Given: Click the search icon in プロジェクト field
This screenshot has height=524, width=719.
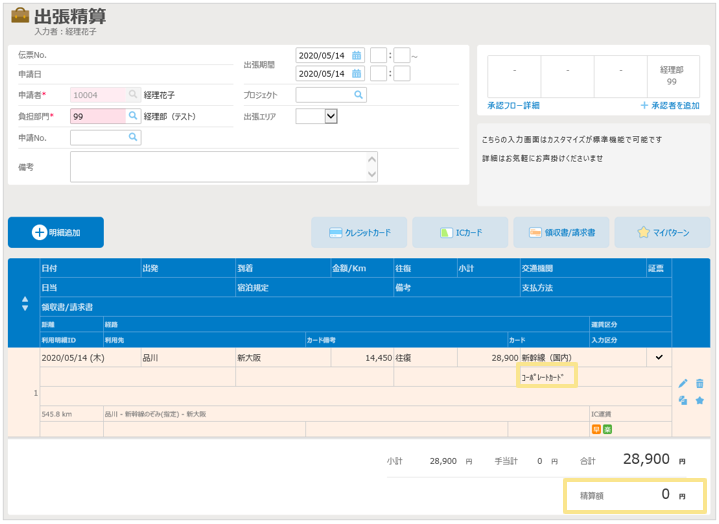Looking at the screenshot, I should [359, 95].
